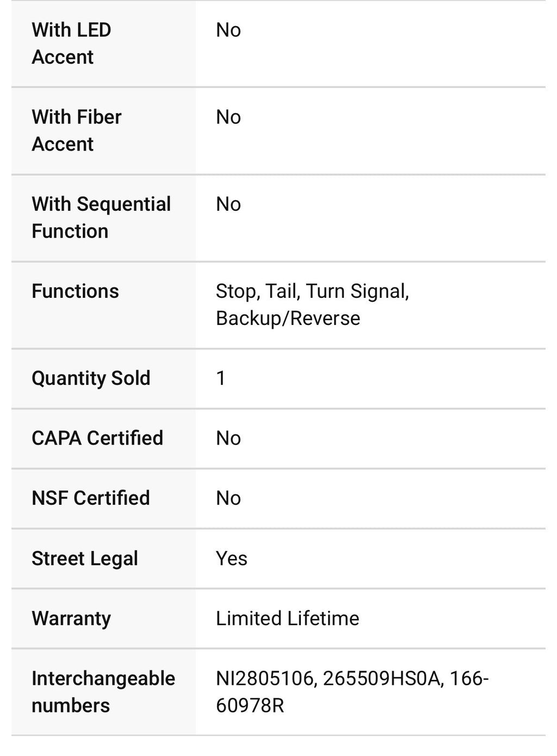Select the CAPA Certified "No" value
Screen dimensions: 557x756
point(228,438)
